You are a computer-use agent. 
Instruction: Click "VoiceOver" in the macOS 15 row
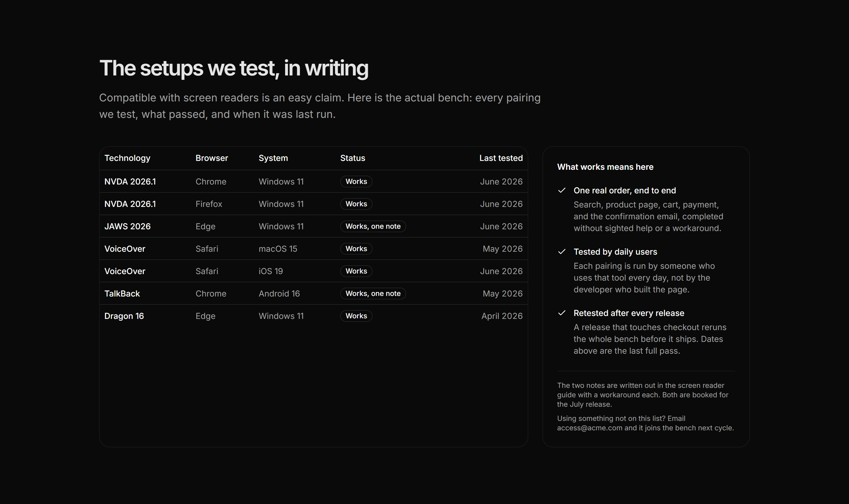[125, 249]
